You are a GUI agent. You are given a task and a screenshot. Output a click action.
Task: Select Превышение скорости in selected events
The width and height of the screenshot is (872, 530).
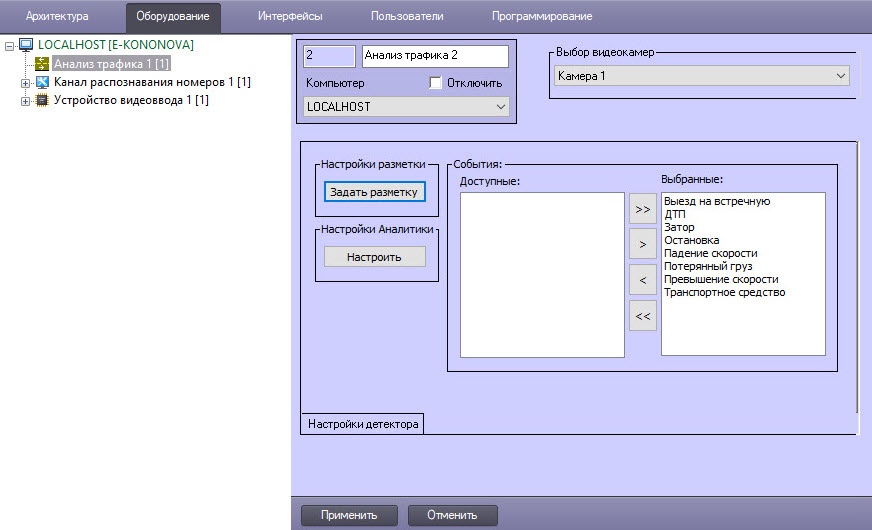(x=720, y=279)
